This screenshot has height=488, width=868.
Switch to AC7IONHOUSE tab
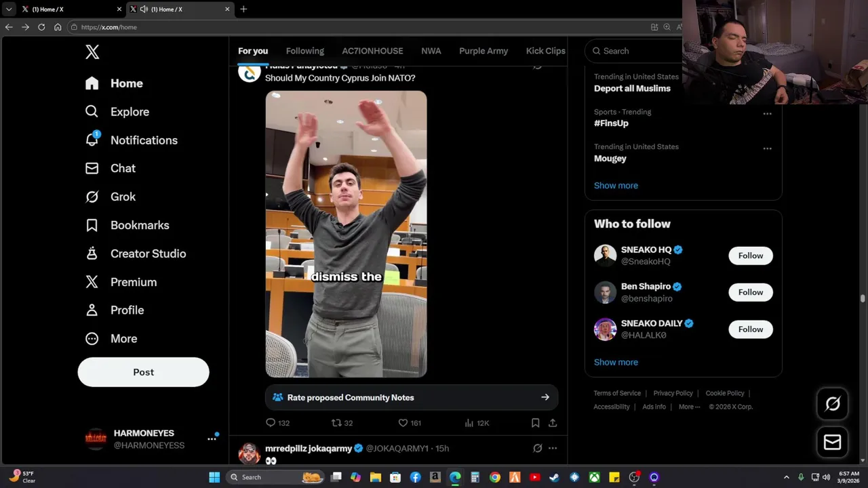click(372, 51)
